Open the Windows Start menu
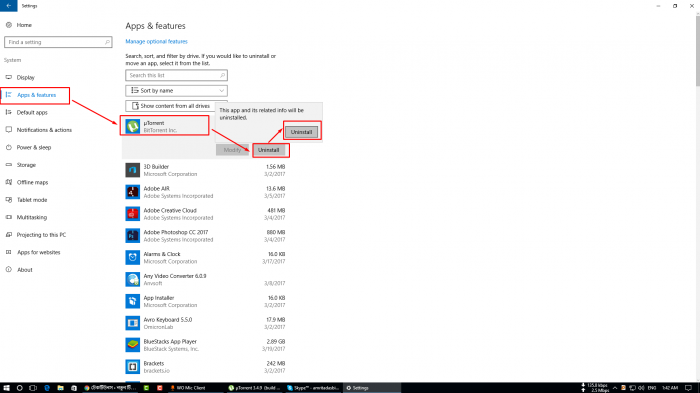Screen dimensions: 700x393 point(6,388)
